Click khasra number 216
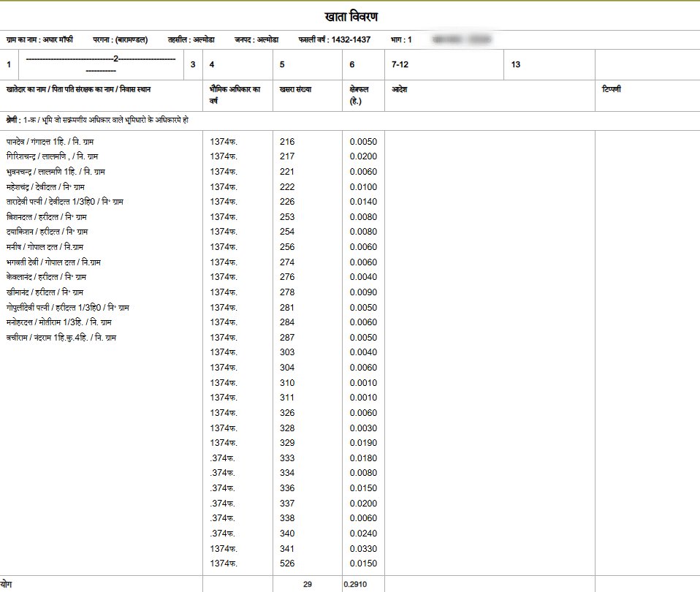This screenshot has height=592, width=700. click(x=287, y=142)
